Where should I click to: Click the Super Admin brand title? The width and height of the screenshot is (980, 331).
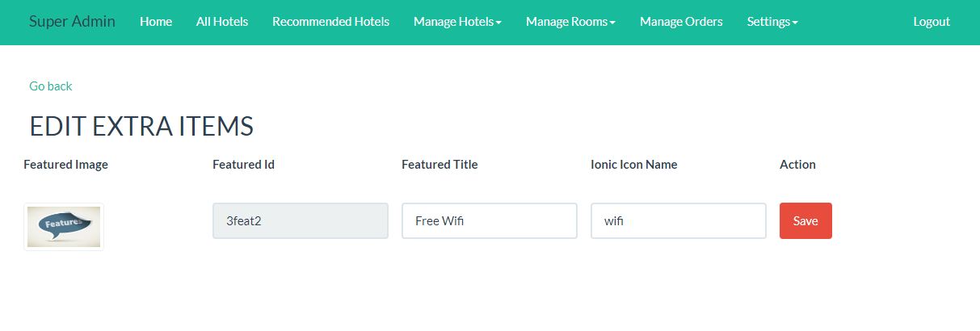pyautogui.click(x=72, y=22)
